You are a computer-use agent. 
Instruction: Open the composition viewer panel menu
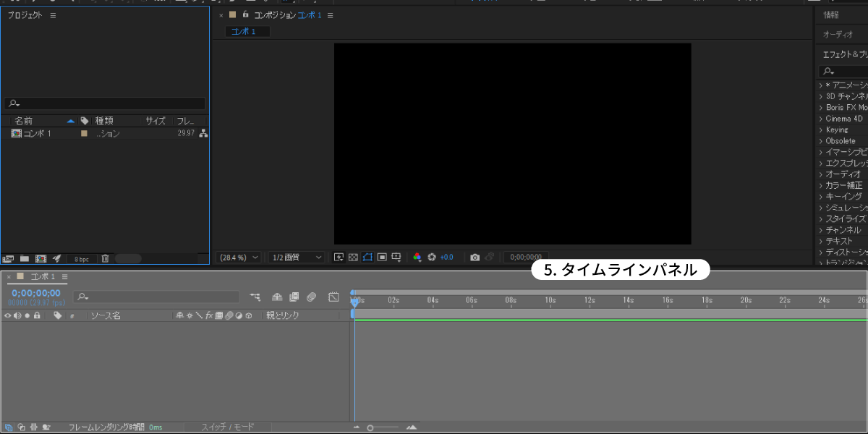point(331,15)
